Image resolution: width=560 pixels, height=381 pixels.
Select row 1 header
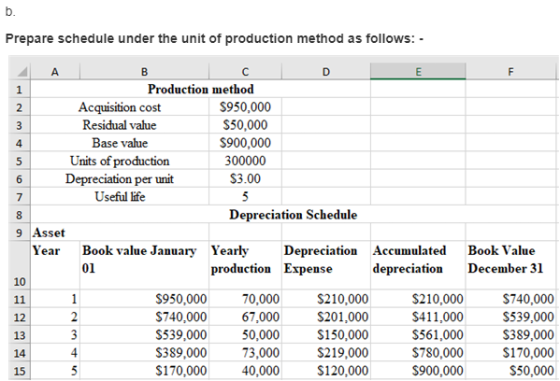click(x=19, y=89)
